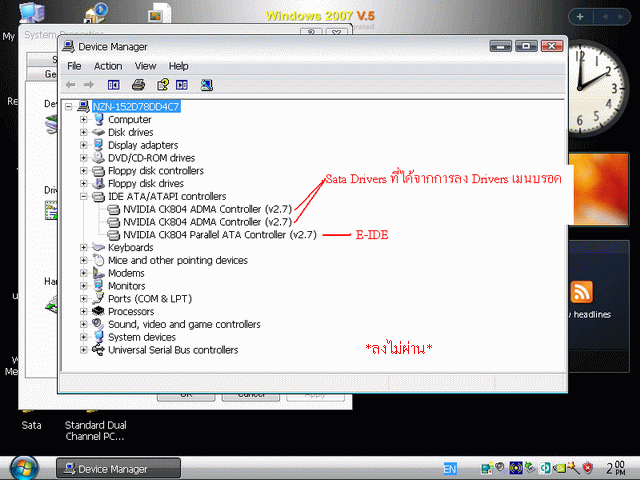Expand Sound, video and game controllers

(84, 324)
